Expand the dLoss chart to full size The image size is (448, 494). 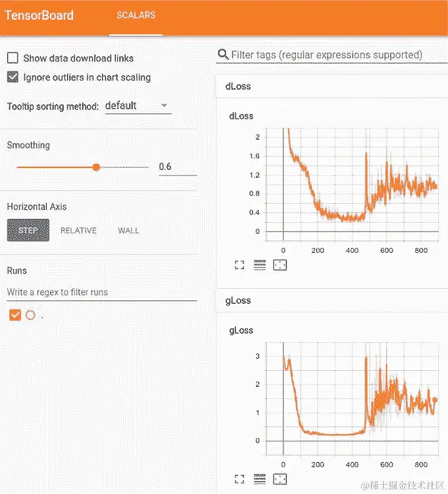point(240,265)
